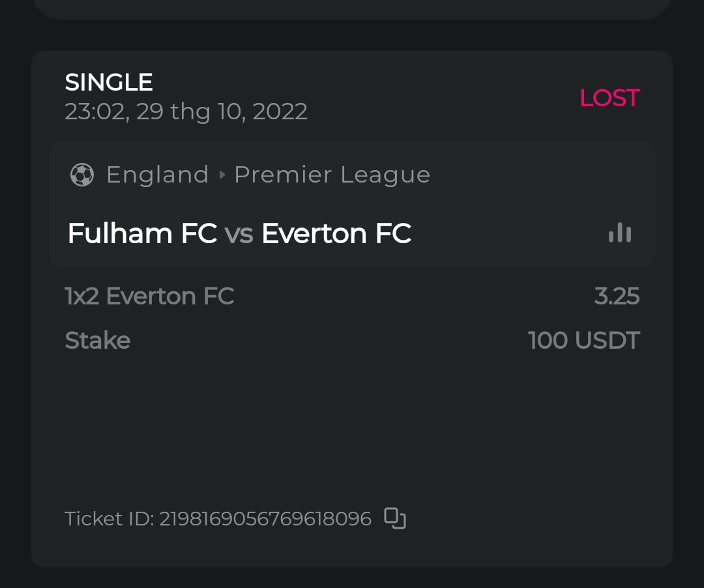Viewport: 704px width, 588px height.
Task: Click the "vs" text between teams
Action: tap(239, 234)
